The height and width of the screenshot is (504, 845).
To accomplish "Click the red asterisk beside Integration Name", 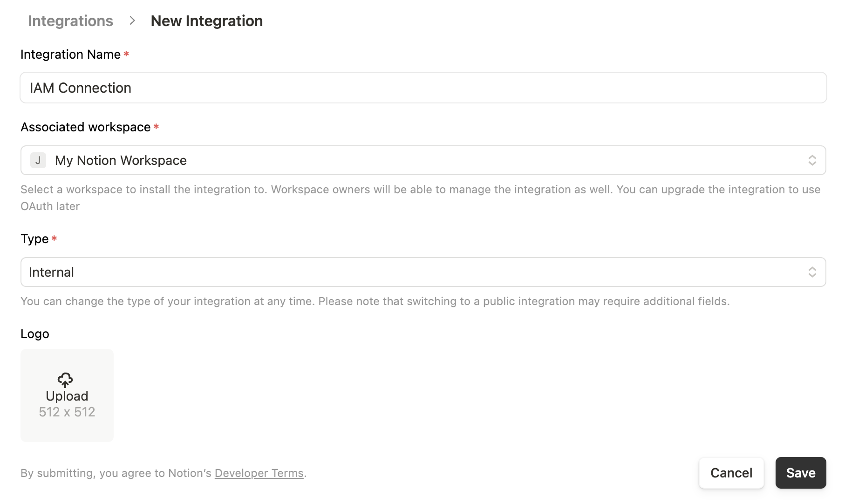I will [x=126, y=54].
